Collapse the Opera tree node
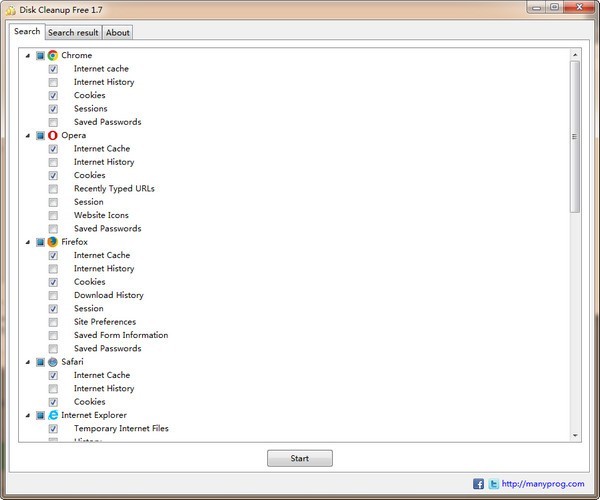This screenshot has height=500, width=600. point(28,136)
